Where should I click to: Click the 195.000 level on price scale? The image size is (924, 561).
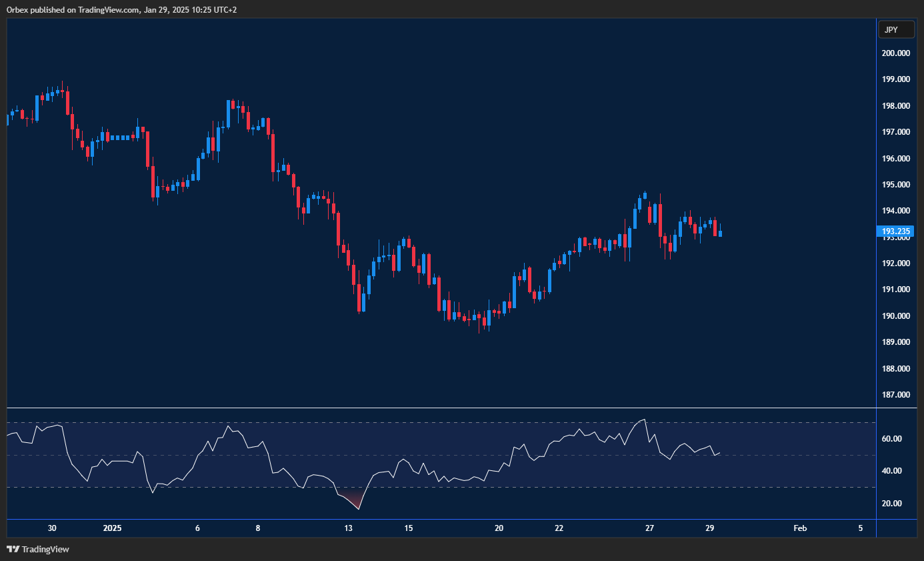(x=896, y=185)
